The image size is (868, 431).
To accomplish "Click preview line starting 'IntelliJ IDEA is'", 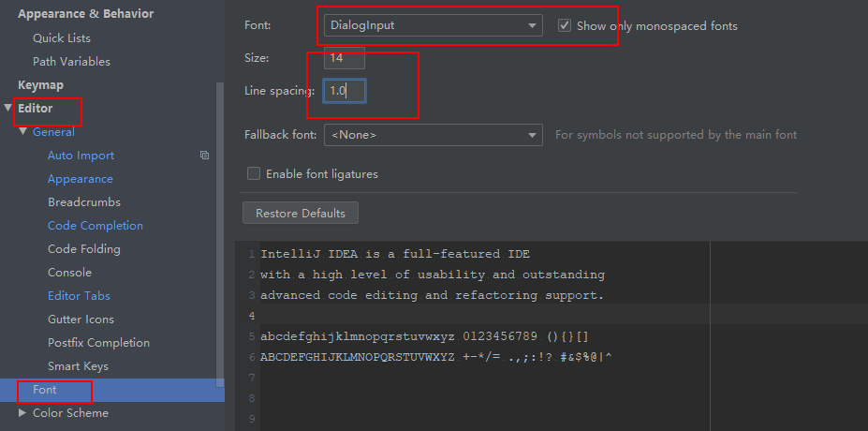I will pos(395,254).
